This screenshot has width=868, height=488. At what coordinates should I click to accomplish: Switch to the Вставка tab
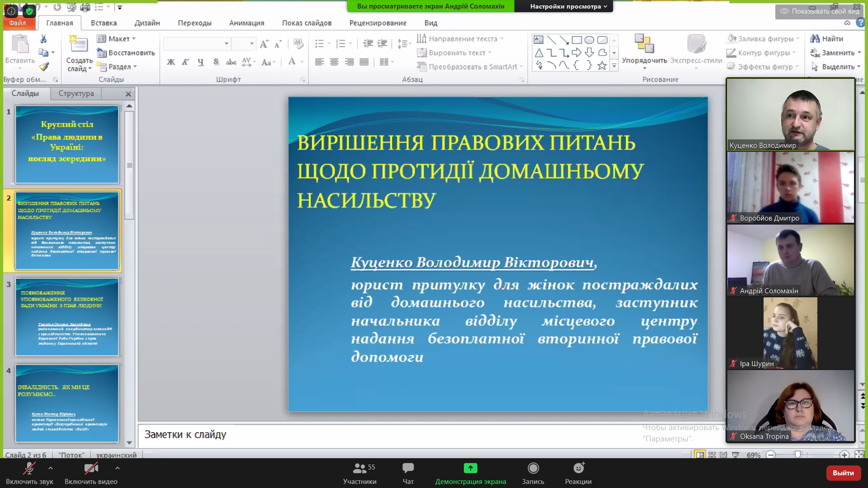[104, 23]
